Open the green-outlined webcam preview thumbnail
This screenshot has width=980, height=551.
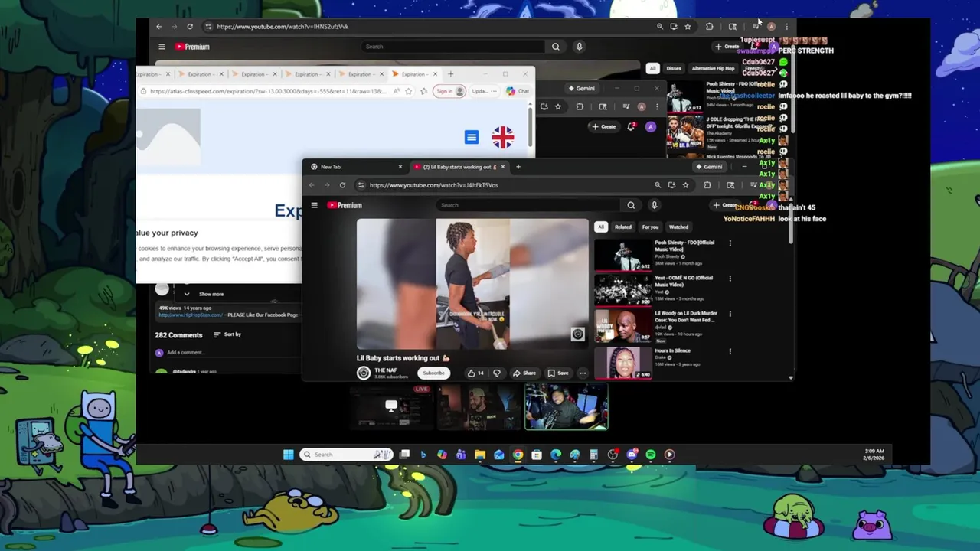click(x=566, y=407)
